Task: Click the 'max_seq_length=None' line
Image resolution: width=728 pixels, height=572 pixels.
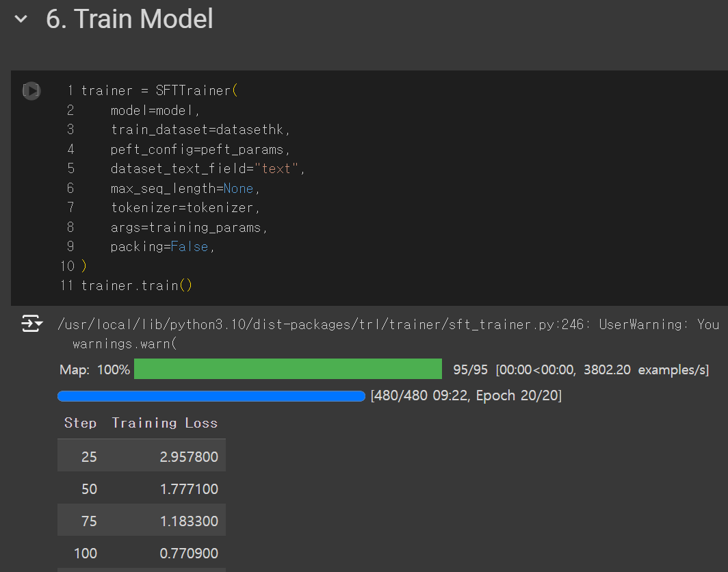Action: coord(185,189)
